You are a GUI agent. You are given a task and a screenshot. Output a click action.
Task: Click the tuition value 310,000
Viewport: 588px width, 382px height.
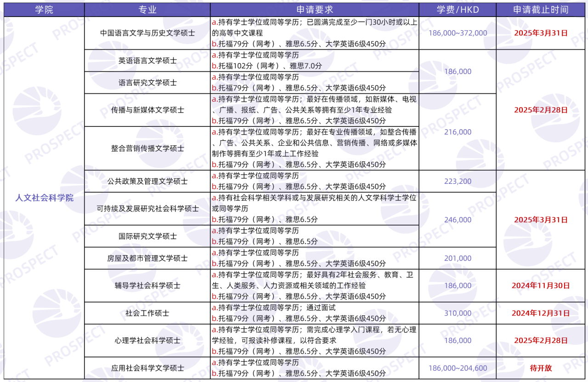point(458,313)
